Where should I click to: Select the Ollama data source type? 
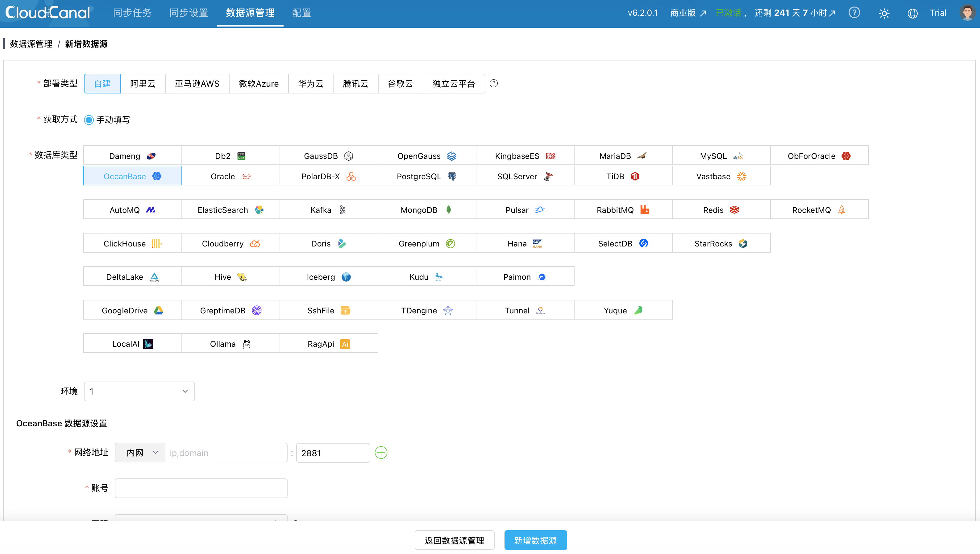point(230,344)
